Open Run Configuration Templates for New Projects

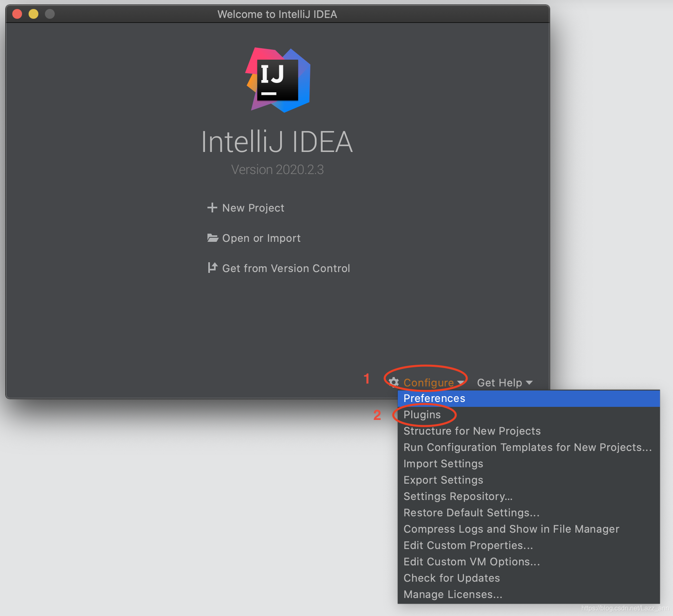tap(529, 447)
